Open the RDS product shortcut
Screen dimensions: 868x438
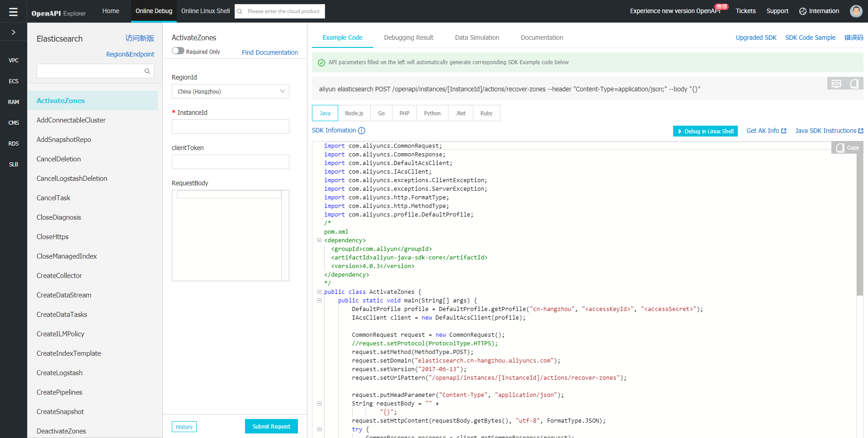tap(14, 143)
